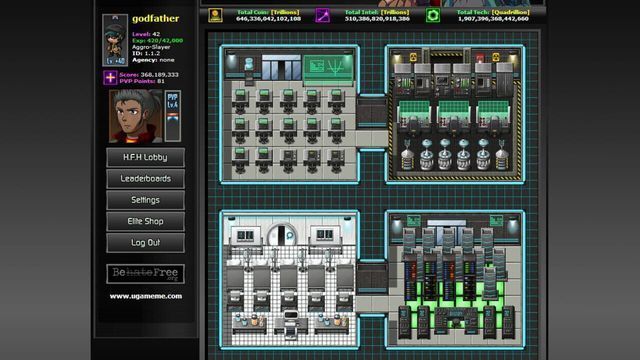Click the purple plus Score icon
Screen dimensions: 640x360
click(110, 78)
